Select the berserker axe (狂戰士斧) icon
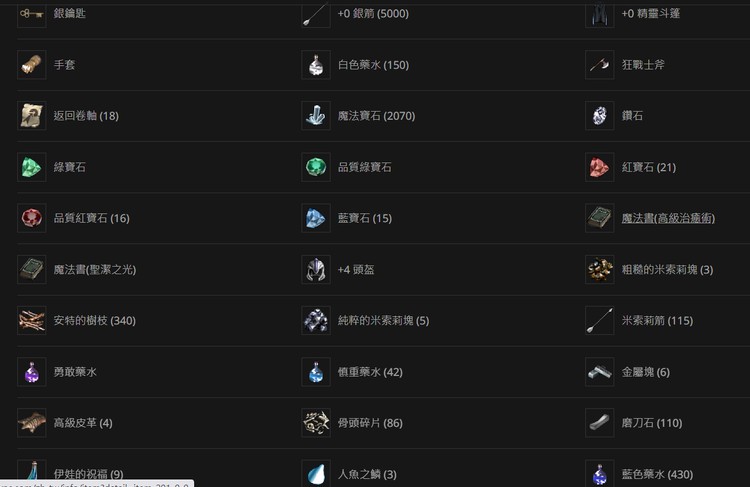This screenshot has height=487, width=750. click(599, 65)
